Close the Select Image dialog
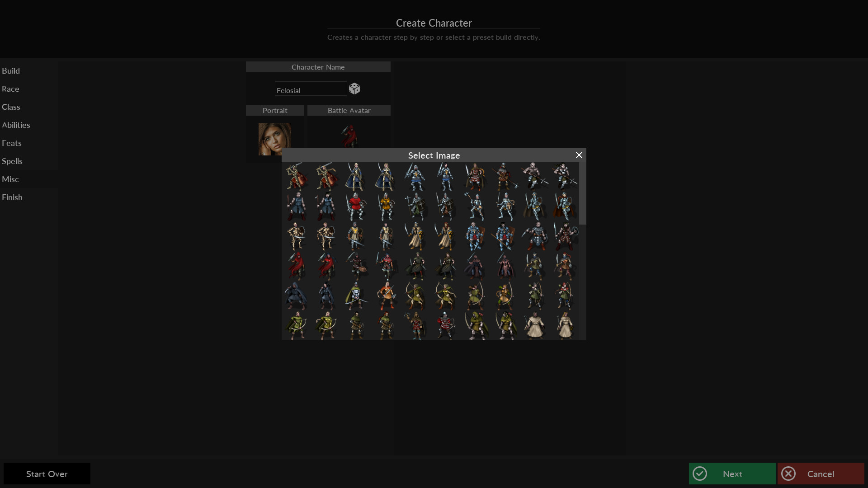The image size is (868, 488). pyautogui.click(x=579, y=155)
